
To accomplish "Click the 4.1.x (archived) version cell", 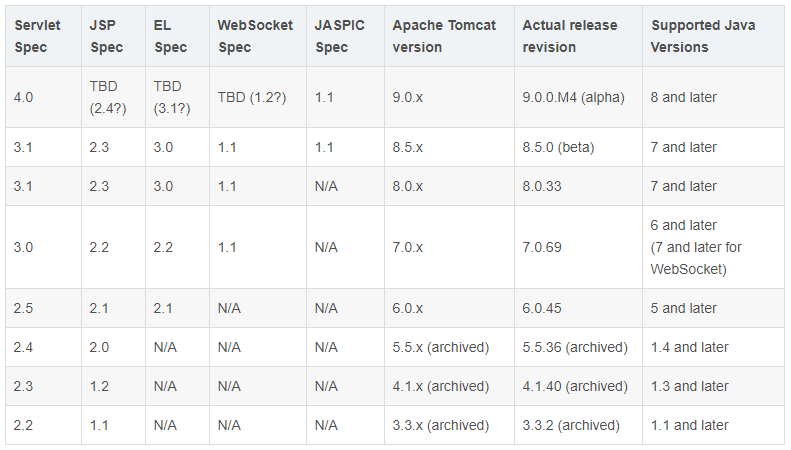I will coord(441,386).
